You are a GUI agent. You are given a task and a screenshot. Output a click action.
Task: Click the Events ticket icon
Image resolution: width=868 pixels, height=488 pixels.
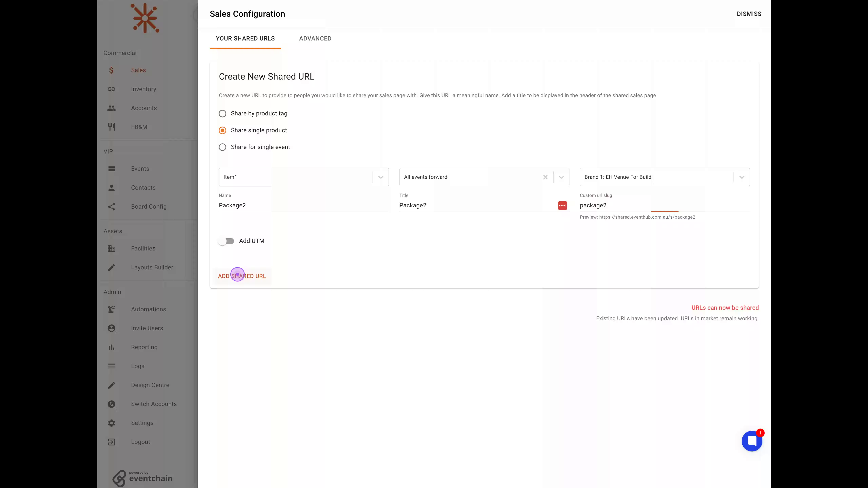pos(112,169)
